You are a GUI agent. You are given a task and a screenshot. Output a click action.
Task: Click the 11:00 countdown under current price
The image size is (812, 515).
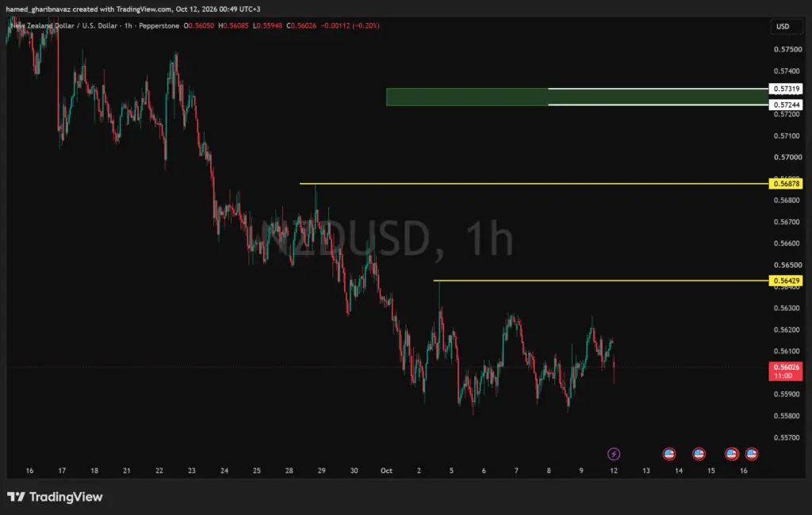tap(783, 376)
